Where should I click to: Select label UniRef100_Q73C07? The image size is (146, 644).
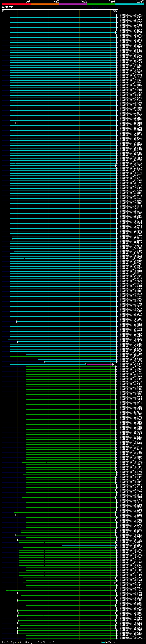(x=131, y=374)
